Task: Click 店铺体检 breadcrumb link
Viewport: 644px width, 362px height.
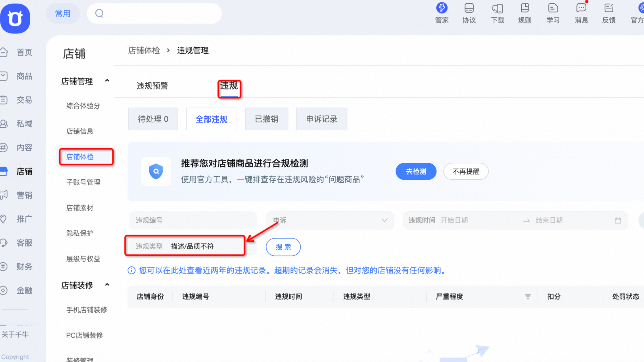Action: click(x=144, y=50)
